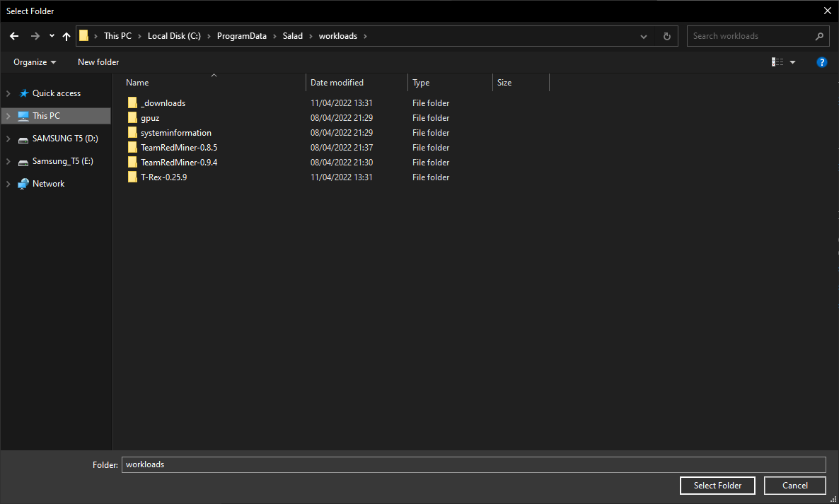Click the Forward navigation arrow
Image resolution: width=839 pixels, height=504 pixels.
[x=35, y=36]
